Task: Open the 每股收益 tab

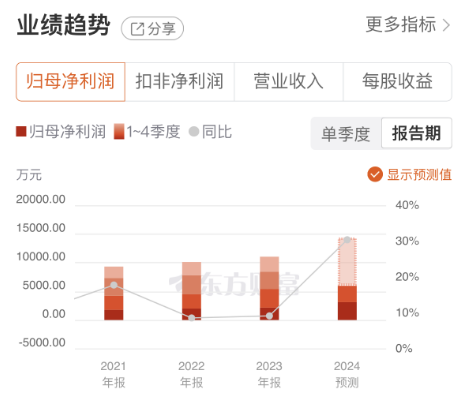Action: (x=397, y=82)
